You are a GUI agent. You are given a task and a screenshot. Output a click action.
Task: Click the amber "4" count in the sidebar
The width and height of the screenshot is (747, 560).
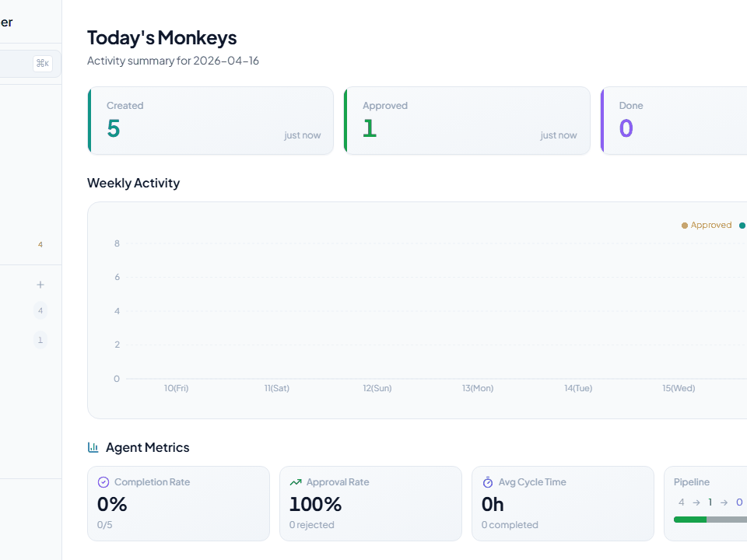[x=40, y=244]
